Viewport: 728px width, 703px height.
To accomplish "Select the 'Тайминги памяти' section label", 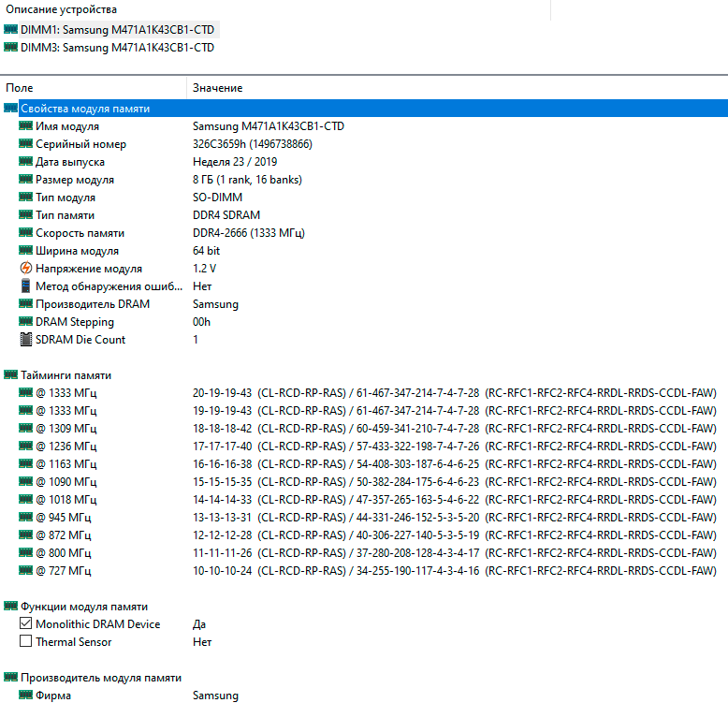I will 66,375.
